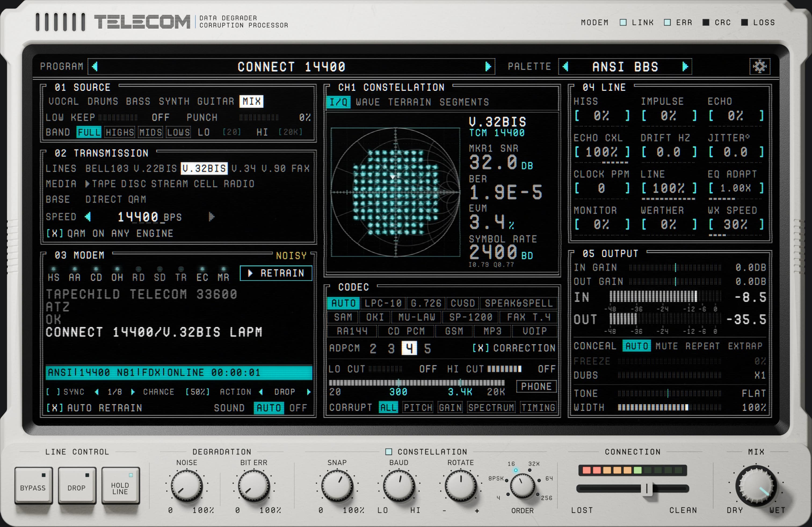Choose the LPC-10 codec

pyautogui.click(x=383, y=303)
